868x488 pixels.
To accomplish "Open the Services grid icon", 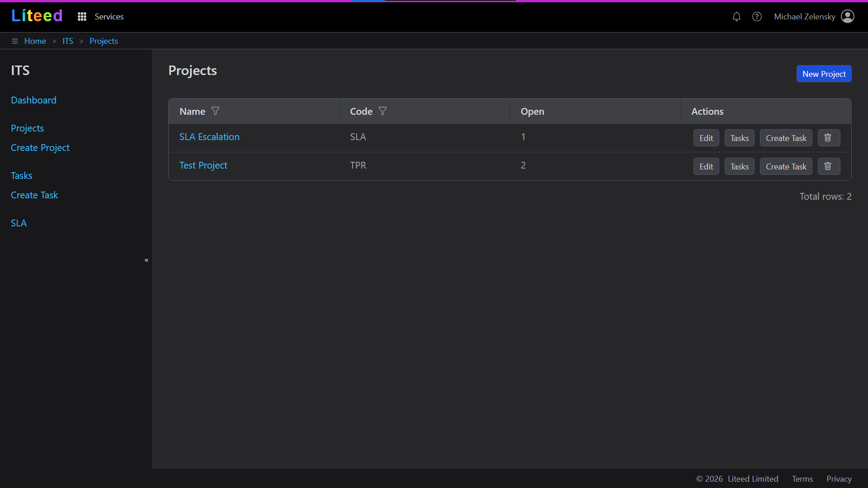I will (x=82, y=17).
